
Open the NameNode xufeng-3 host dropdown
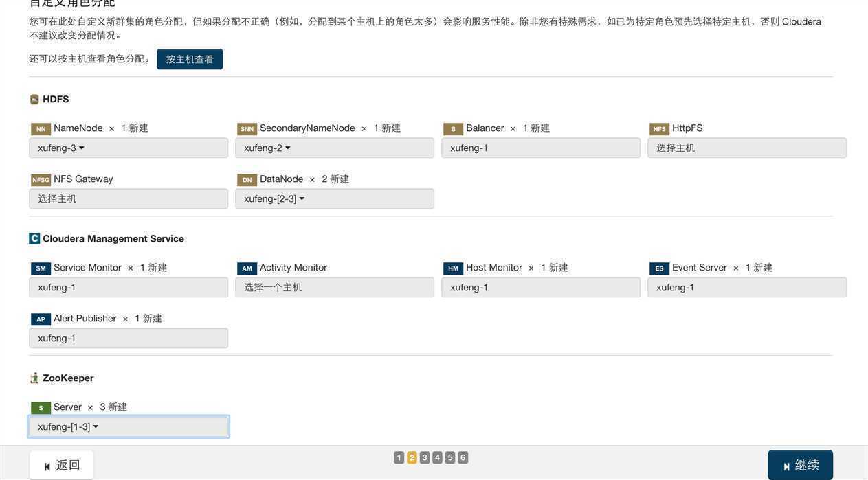(x=129, y=148)
